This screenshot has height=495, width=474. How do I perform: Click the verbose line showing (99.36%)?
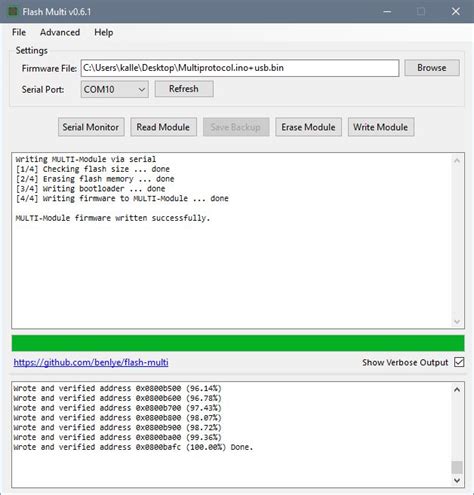pyautogui.click(x=117, y=437)
